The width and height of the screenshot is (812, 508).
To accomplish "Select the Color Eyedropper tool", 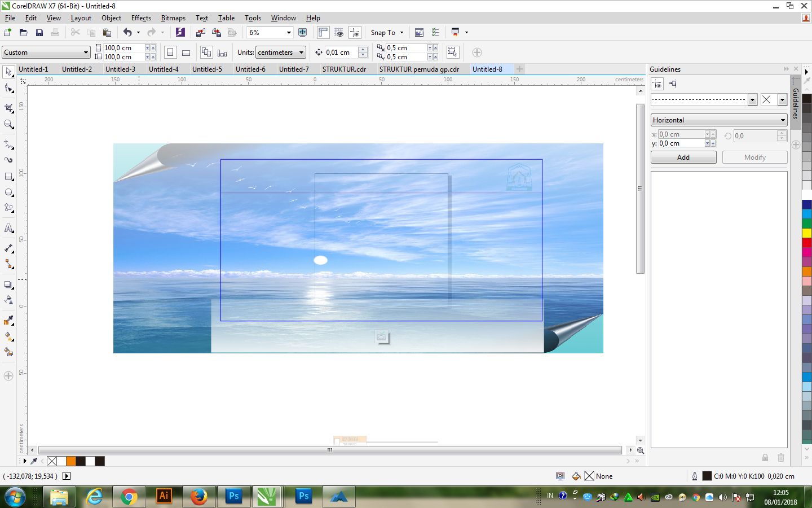I will pos(8,320).
